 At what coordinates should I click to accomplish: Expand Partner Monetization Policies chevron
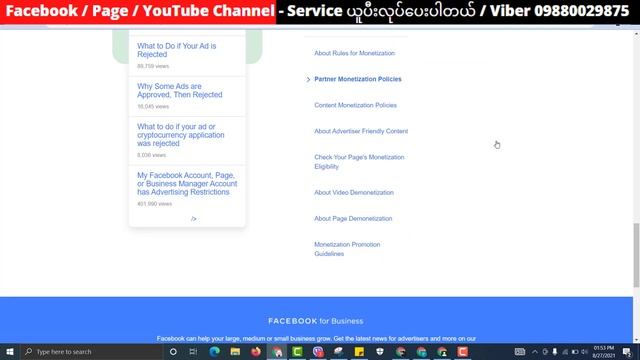[308, 80]
